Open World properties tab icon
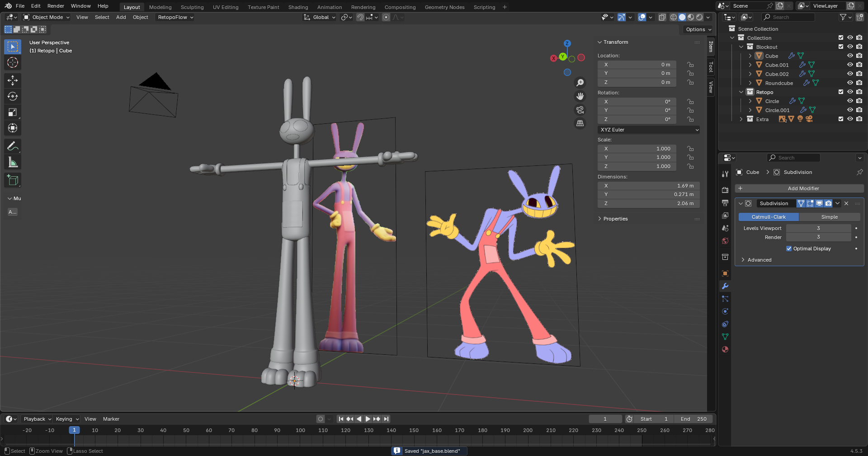Viewport: 868px width, 456px height. [x=725, y=241]
